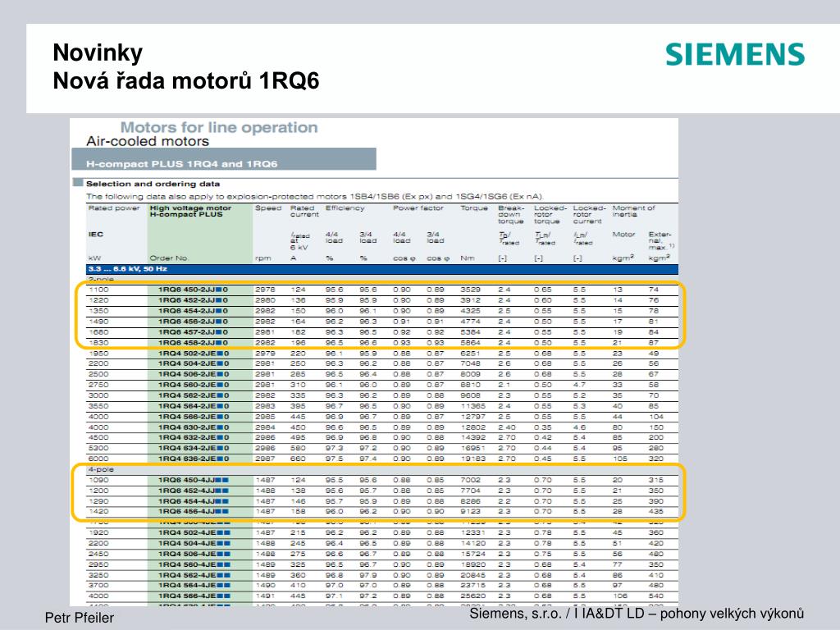Image resolution: width=840 pixels, height=630 pixels.
Task: Select the "Efficiency" column header
Action: (x=345, y=208)
